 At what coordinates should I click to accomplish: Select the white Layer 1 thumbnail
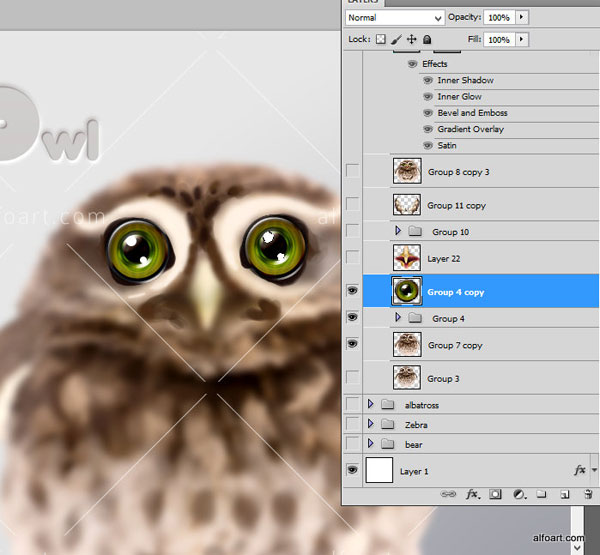pyautogui.click(x=379, y=470)
